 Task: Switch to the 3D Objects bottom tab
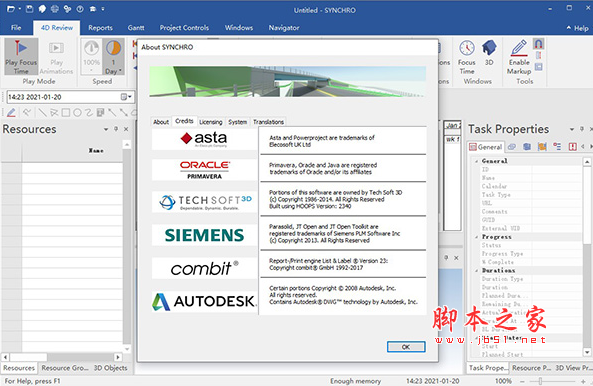(110, 368)
